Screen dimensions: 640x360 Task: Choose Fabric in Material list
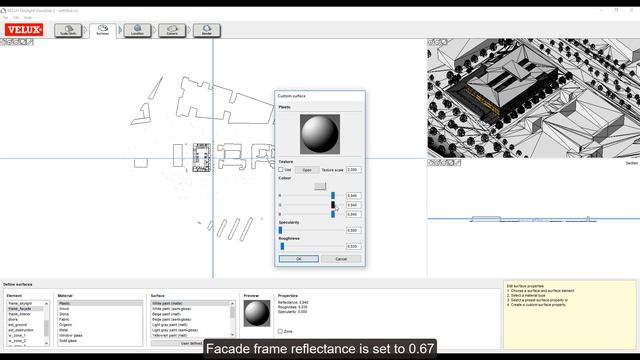100,320
